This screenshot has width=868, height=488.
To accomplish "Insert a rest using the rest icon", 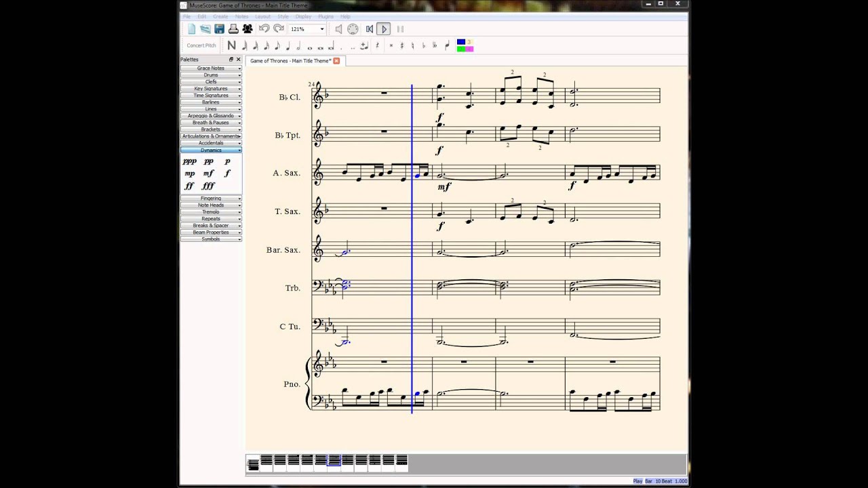I will point(377,46).
